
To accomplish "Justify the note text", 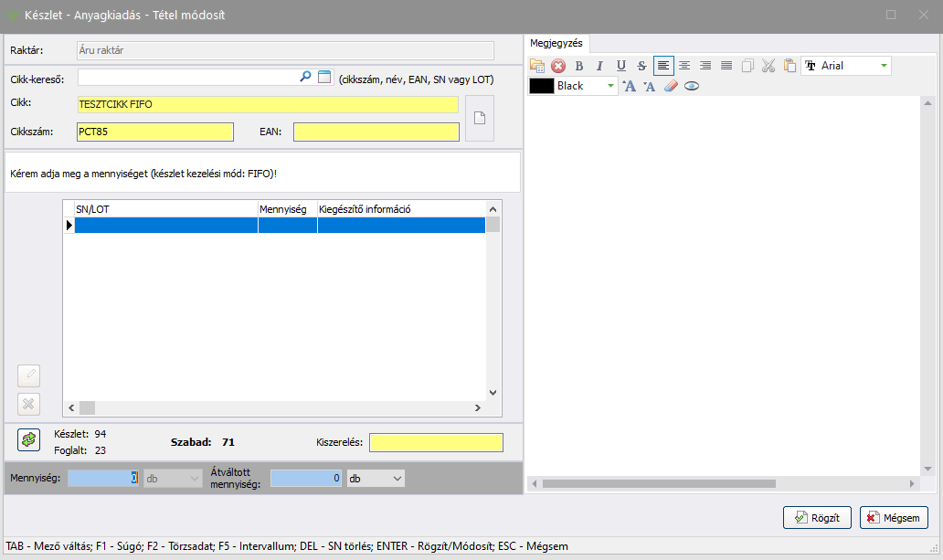I will (726, 66).
